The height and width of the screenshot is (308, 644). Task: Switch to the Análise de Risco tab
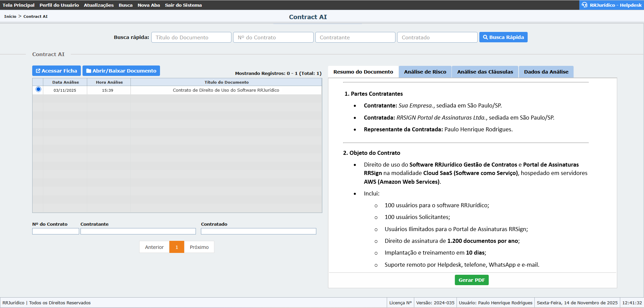tap(425, 72)
